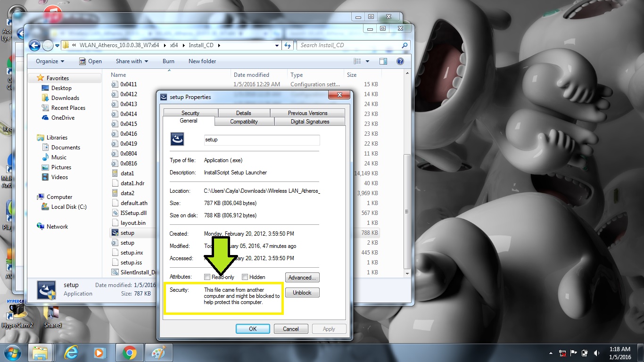This screenshot has width=644, height=362.
Task: Select Downloads in the Favorites list
Action: (65, 98)
